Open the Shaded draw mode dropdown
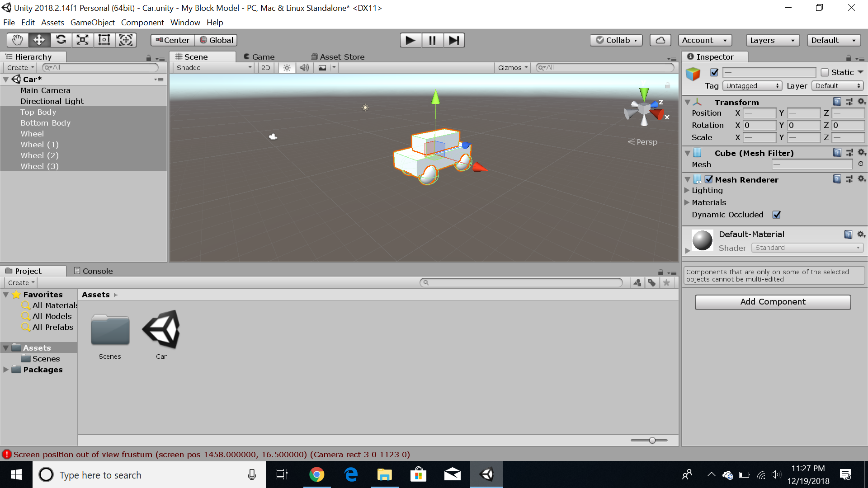The image size is (868, 488). click(213, 68)
